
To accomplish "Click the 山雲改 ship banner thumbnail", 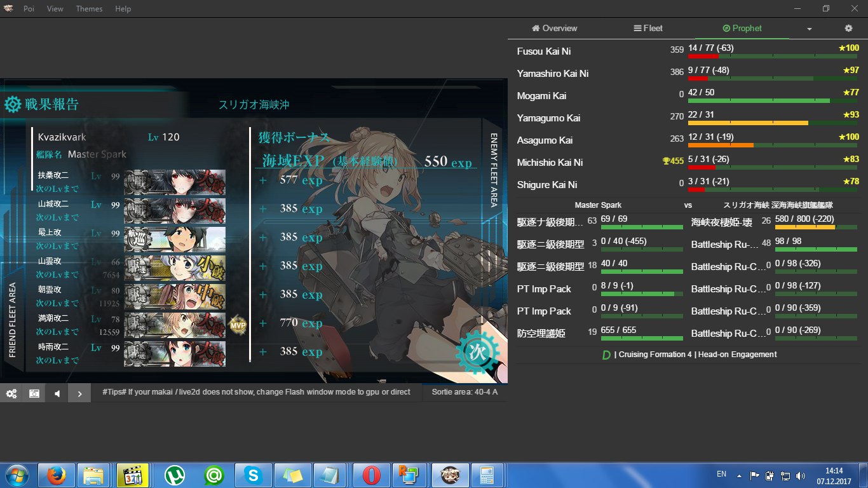I will click(175, 268).
